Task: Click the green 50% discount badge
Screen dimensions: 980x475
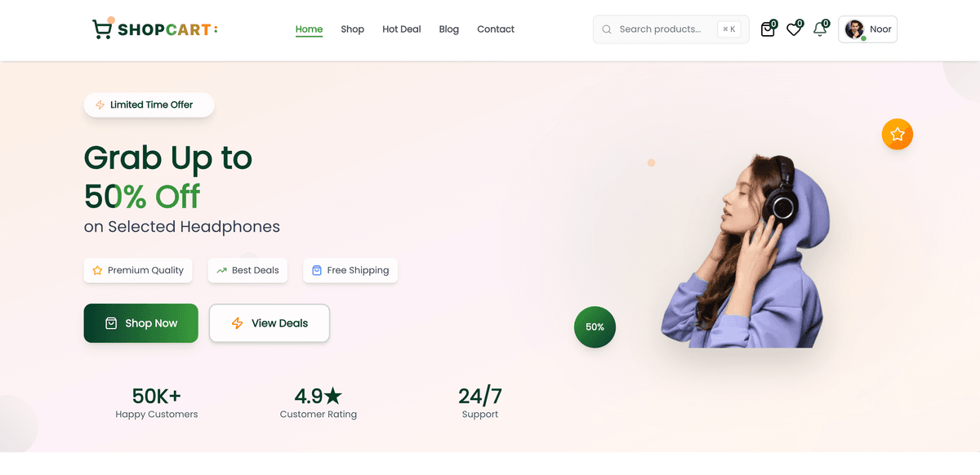Action: [595, 326]
